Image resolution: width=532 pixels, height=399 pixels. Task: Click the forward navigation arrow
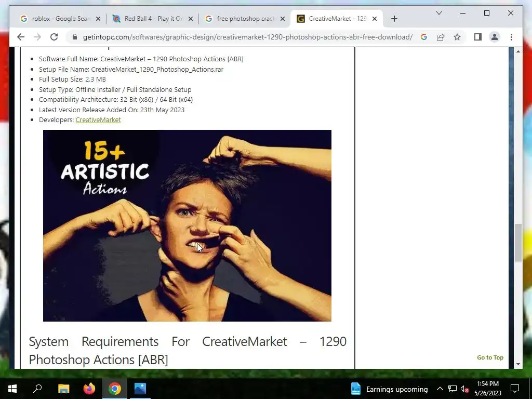(37, 37)
